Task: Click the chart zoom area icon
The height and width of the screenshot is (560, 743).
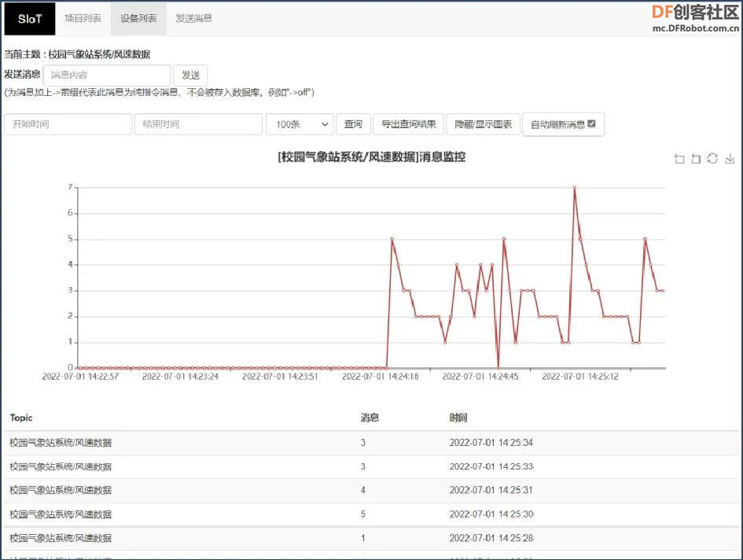Action: click(679, 158)
